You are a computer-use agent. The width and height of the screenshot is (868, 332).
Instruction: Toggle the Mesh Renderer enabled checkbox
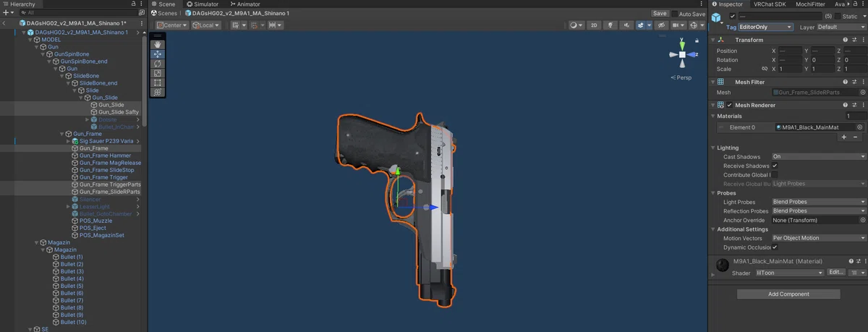[729, 105]
